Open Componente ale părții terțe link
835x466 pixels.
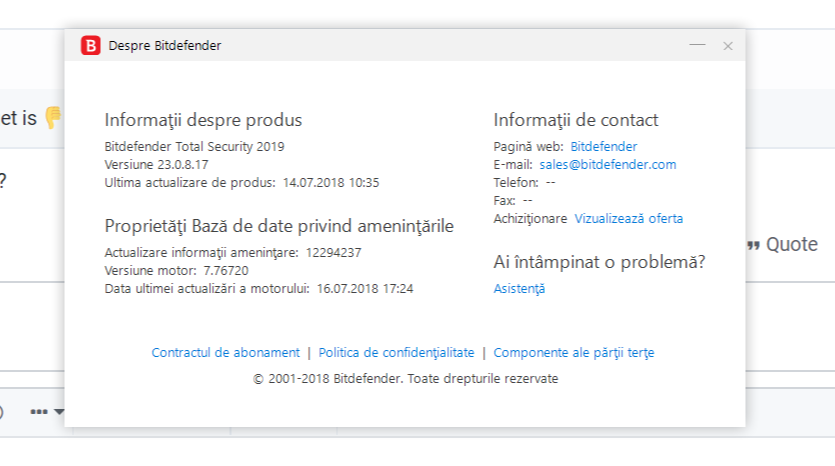click(x=574, y=353)
